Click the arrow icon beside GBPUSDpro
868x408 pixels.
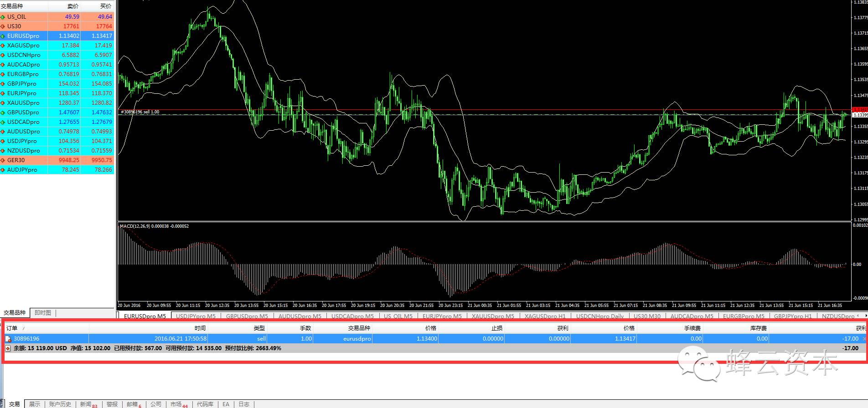tap(3, 112)
